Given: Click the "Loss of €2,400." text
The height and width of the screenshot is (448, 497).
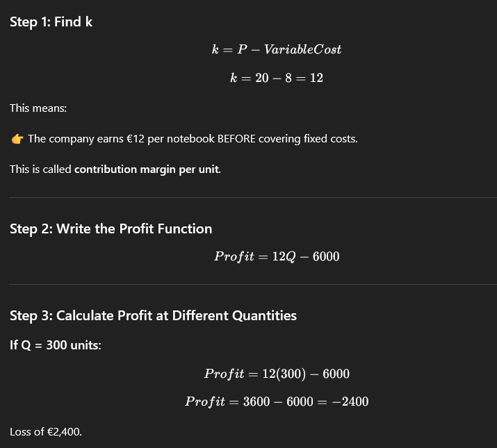Looking at the screenshot, I should (x=46, y=432).
